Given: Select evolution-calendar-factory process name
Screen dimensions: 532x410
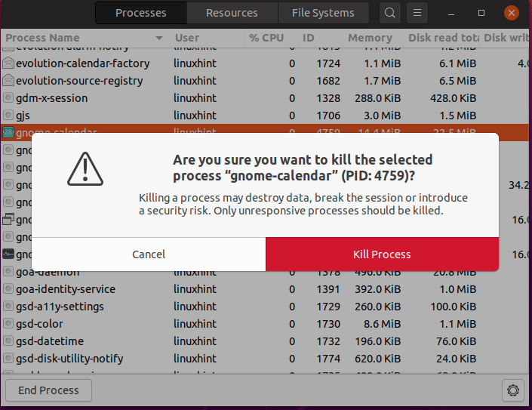Looking at the screenshot, I should tap(83, 63).
